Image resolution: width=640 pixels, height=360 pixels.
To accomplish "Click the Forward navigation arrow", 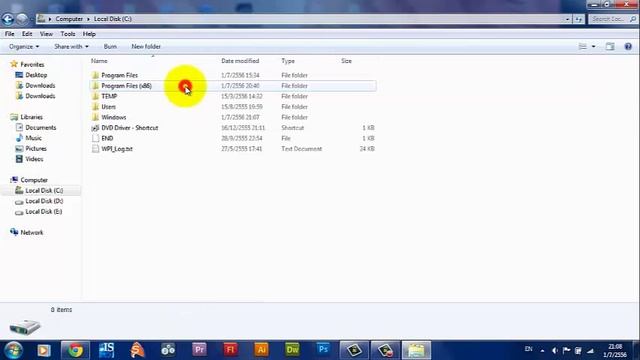I will pos(22,19).
